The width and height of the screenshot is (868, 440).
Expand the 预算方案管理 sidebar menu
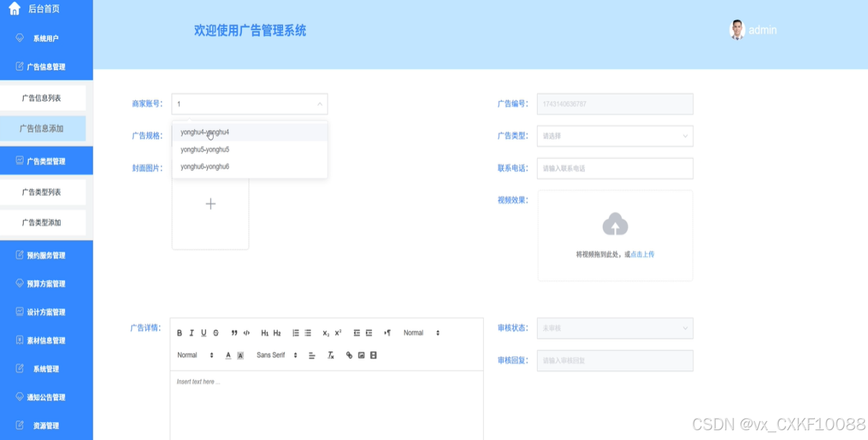[x=46, y=283]
